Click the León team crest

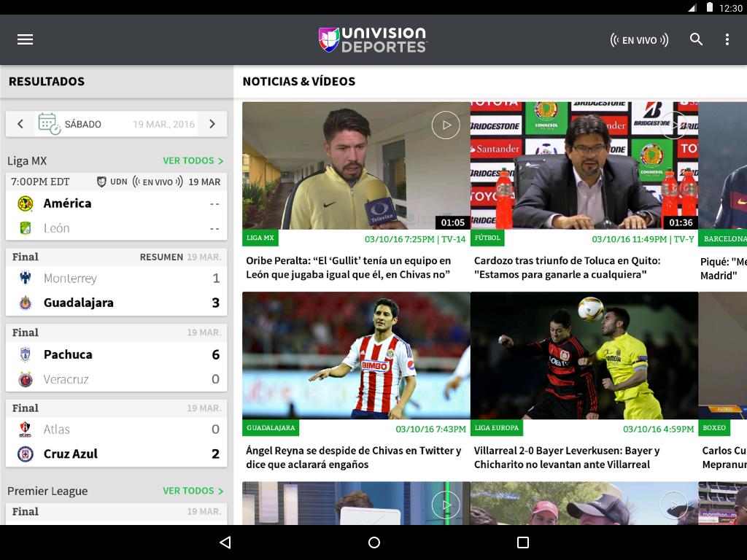(26, 228)
